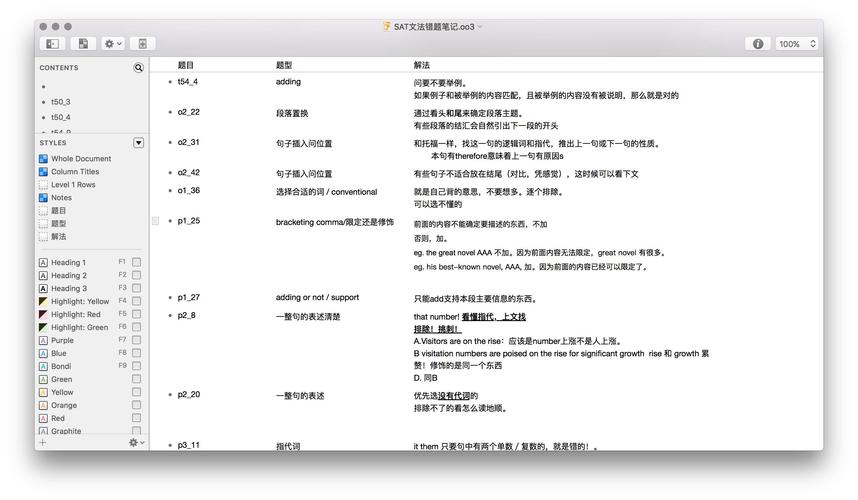858x500 pixels.
Task: Check the Heading 2 style checkbox
Action: [x=137, y=275]
